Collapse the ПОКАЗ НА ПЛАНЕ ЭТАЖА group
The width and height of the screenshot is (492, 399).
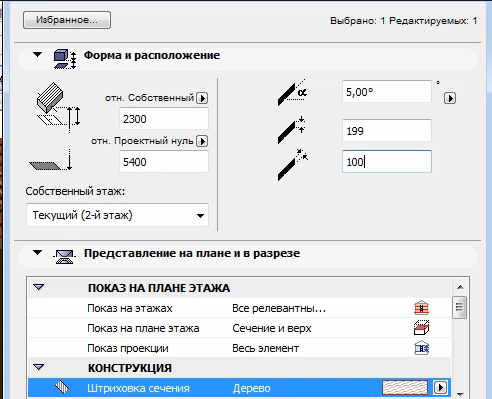(39, 287)
